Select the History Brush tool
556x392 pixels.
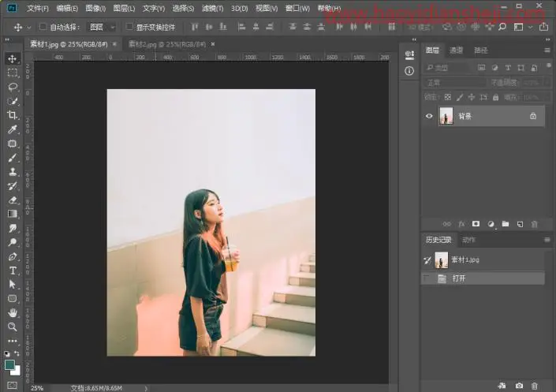13,186
